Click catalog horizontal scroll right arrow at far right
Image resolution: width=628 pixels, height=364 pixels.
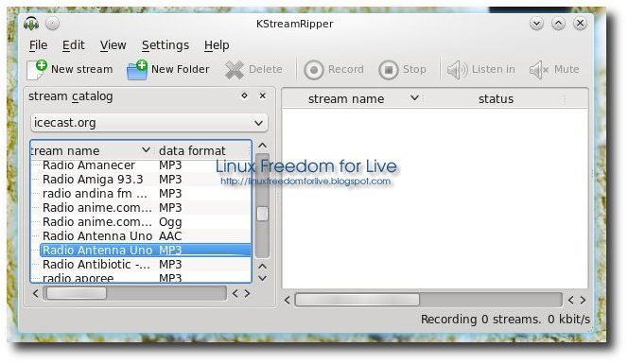coord(248,293)
